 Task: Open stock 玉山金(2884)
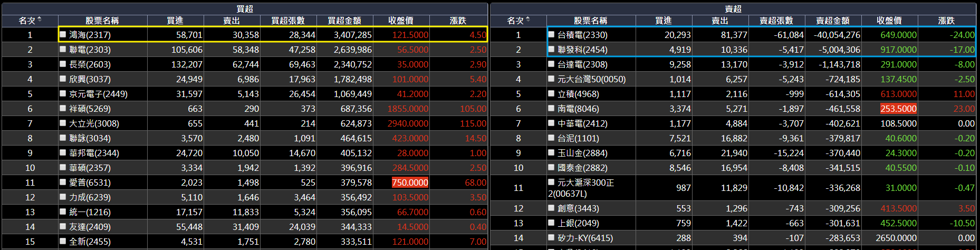point(583,153)
